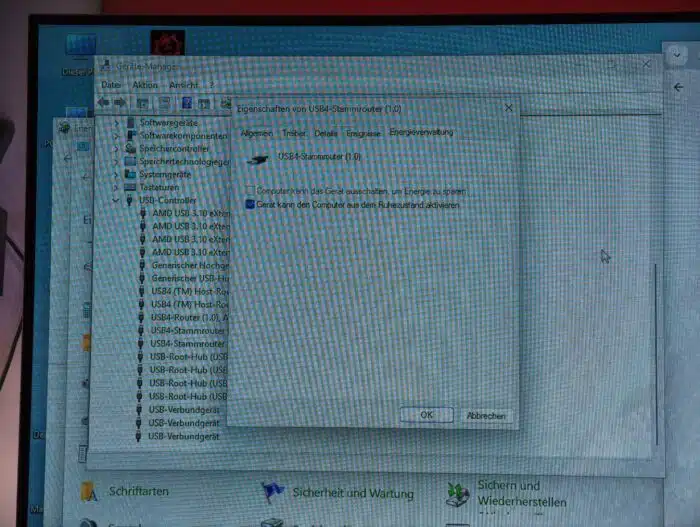Enable 'Computer kann das Gerät ausschalten' checkbox
Image resolution: width=700 pixels, height=527 pixels.
click(x=250, y=191)
